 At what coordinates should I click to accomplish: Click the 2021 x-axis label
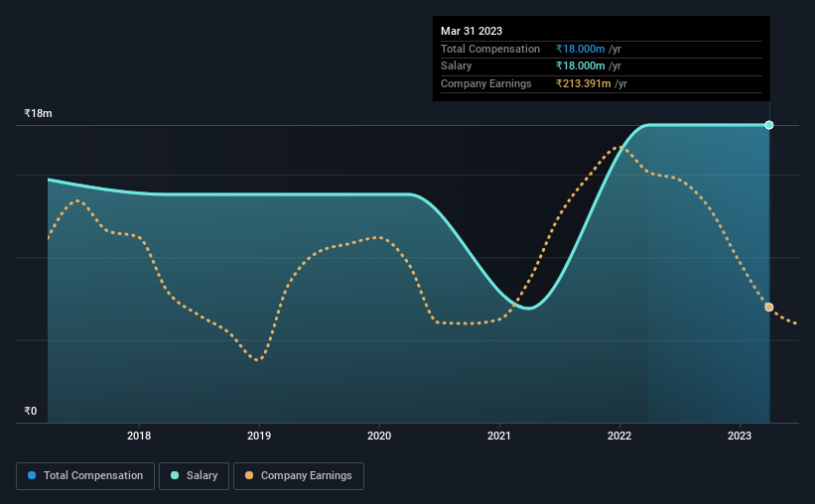click(x=499, y=436)
